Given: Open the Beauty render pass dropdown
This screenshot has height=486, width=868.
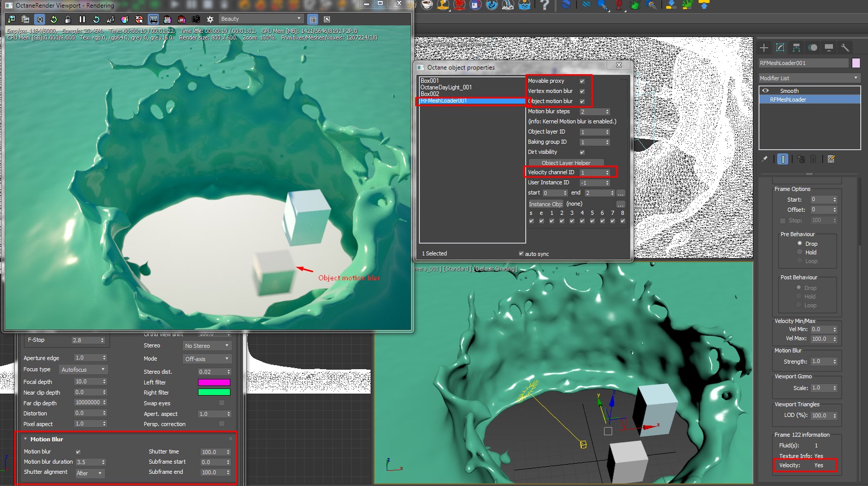Looking at the screenshot, I should [261, 19].
